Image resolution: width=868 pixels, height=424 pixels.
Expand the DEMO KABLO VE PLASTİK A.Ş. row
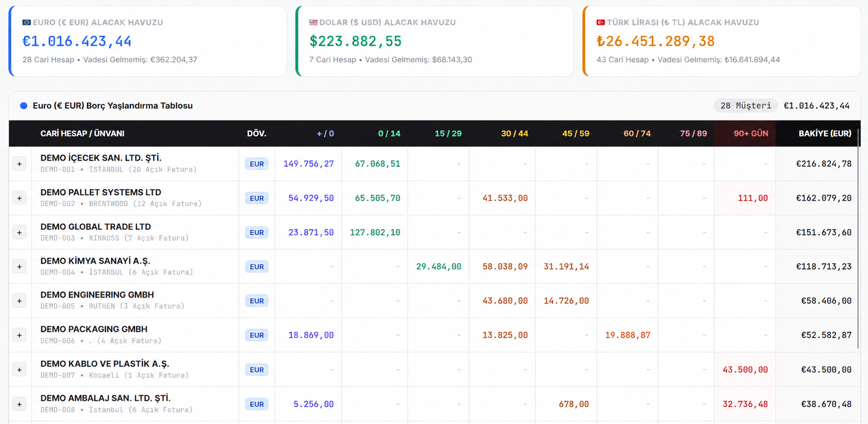[19, 370]
